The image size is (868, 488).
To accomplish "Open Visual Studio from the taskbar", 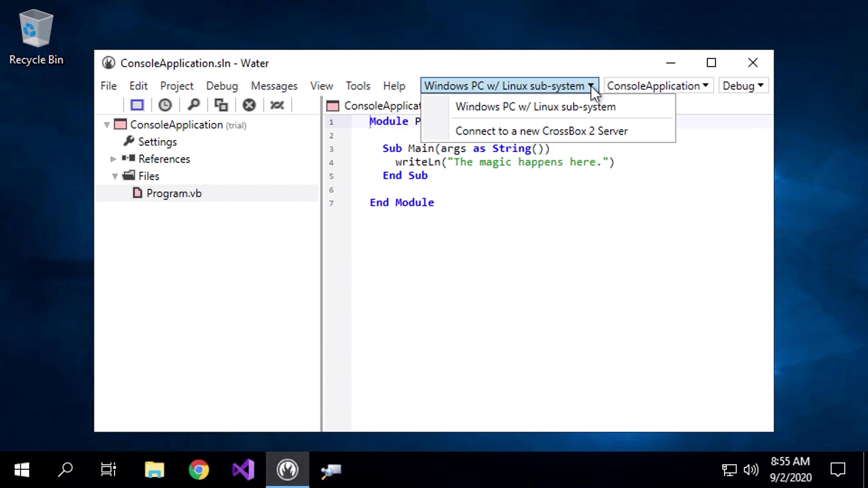I will 243,470.
